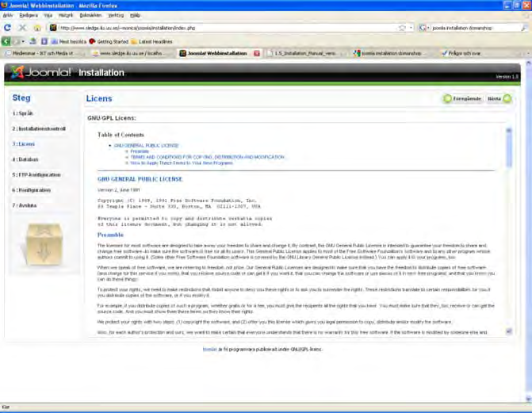Click the Joomla! logo in the header

[x=40, y=72]
